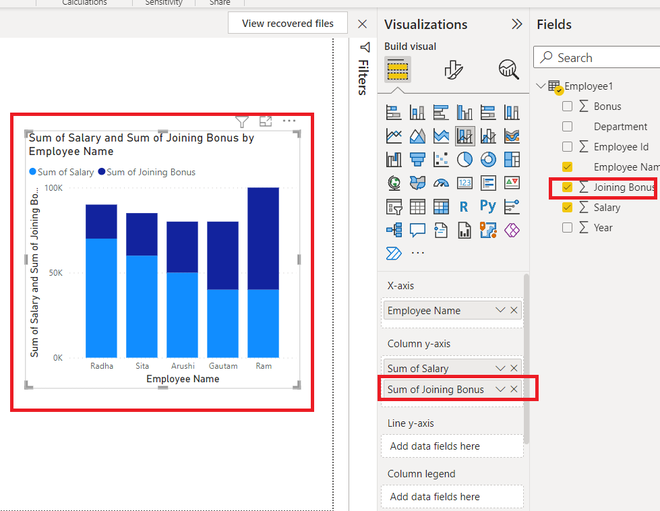Screen dimensions: 660x511
Task: Uncheck the Joining Bonus field checkbox
Action: pyautogui.click(x=567, y=187)
